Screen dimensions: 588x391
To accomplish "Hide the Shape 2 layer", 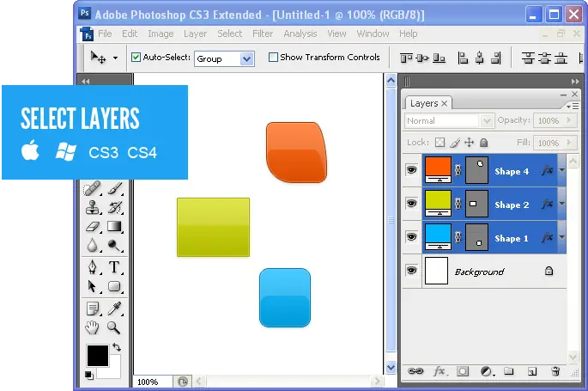I will click(x=411, y=204).
